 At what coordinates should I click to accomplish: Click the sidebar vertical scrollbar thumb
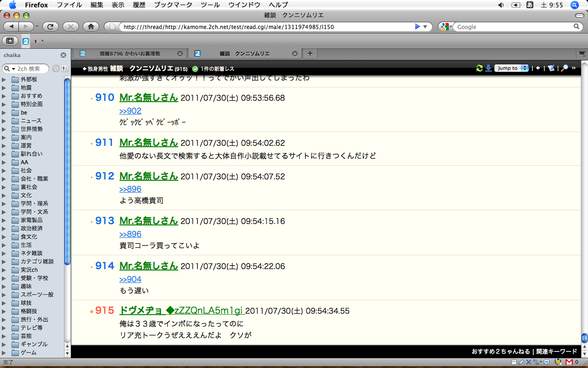point(67,172)
